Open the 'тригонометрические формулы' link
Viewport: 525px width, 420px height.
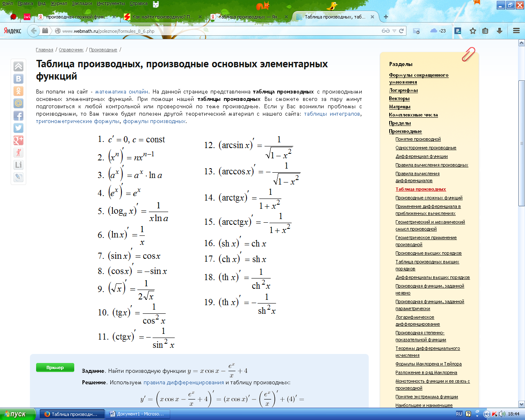[x=78, y=121]
